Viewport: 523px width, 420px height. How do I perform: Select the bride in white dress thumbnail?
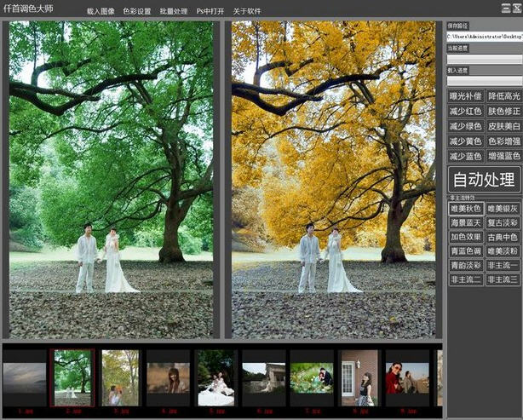[x=216, y=376]
